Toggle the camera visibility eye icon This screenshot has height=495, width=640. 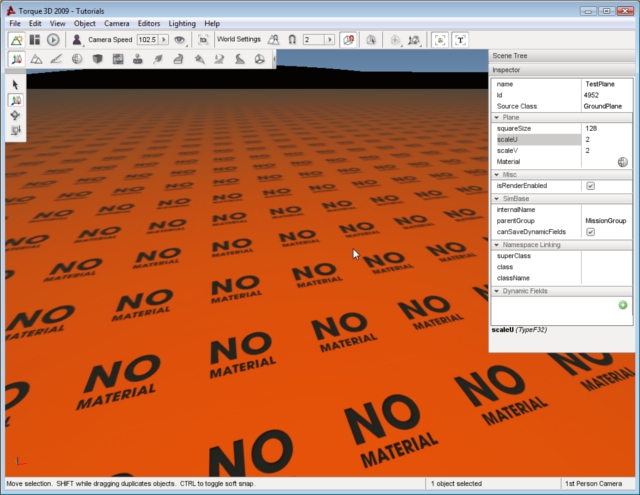pyautogui.click(x=180, y=39)
